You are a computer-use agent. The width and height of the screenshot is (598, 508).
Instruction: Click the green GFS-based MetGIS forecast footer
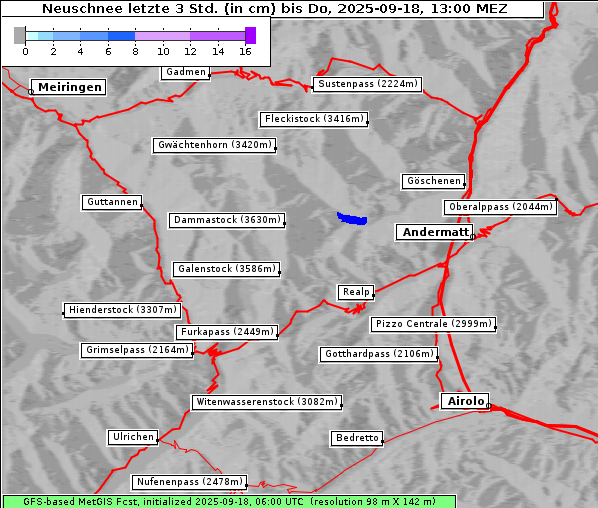pos(229,502)
